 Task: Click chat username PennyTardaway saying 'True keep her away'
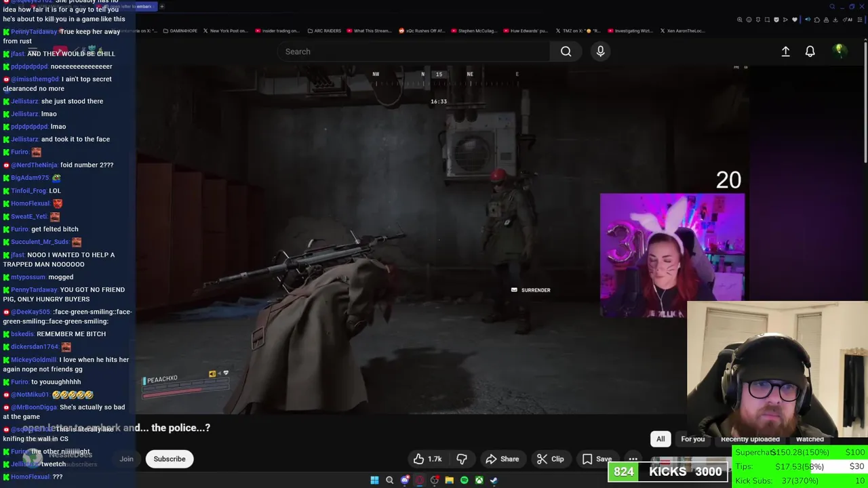[34, 32]
